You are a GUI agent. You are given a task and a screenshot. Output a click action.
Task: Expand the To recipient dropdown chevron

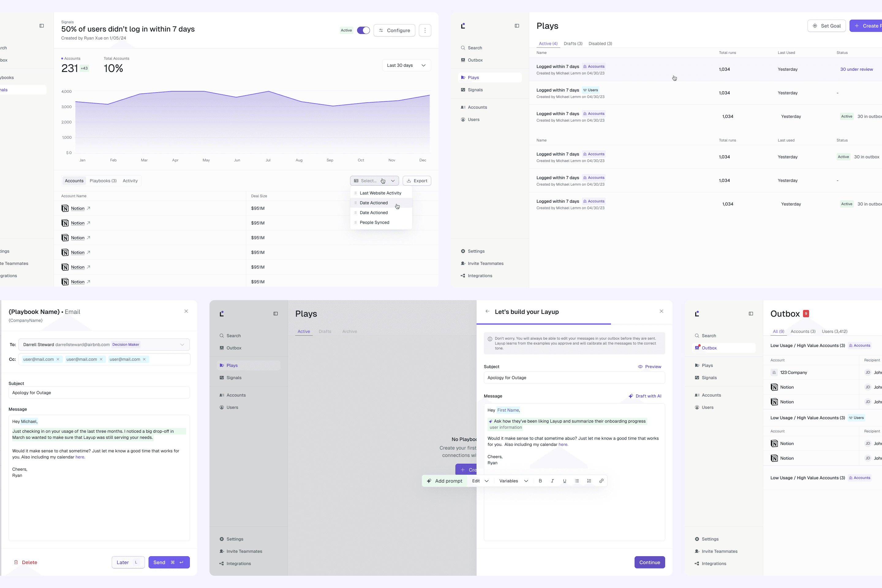click(x=182, y=345)
